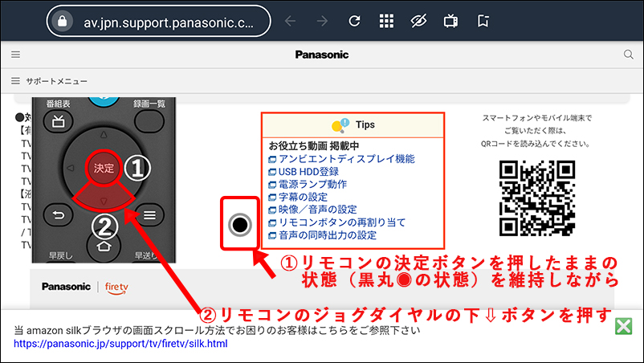Click the TV icon in toolbar
Image resolution: width=644 pixels, height=363 pixels.
451,21
